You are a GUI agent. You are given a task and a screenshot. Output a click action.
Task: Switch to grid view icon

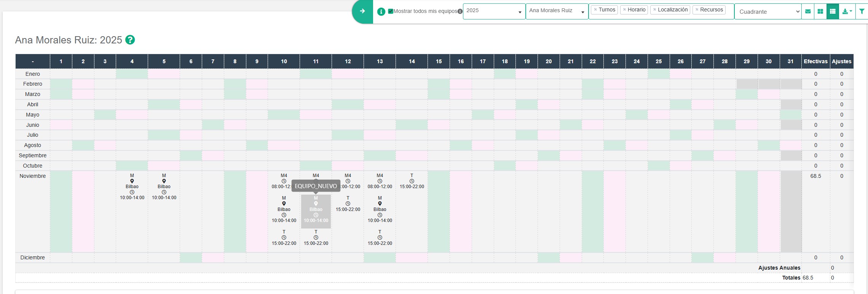[820, 11]
